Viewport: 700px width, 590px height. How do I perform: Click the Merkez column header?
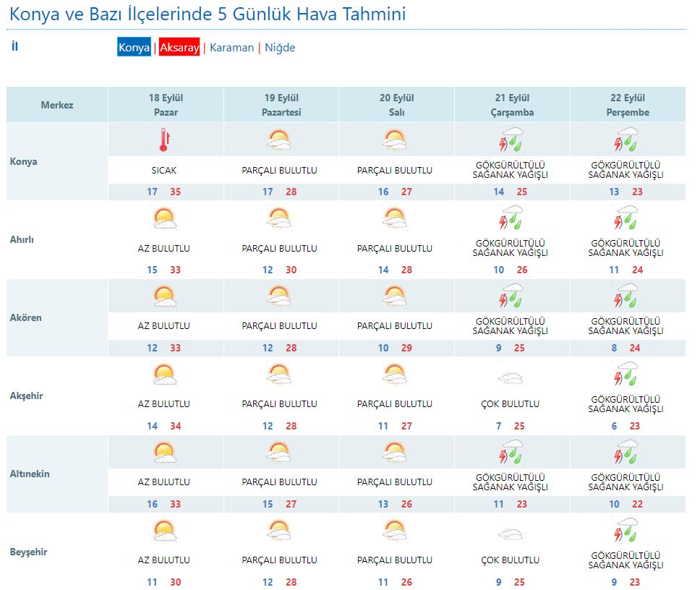tap(57, 105)
